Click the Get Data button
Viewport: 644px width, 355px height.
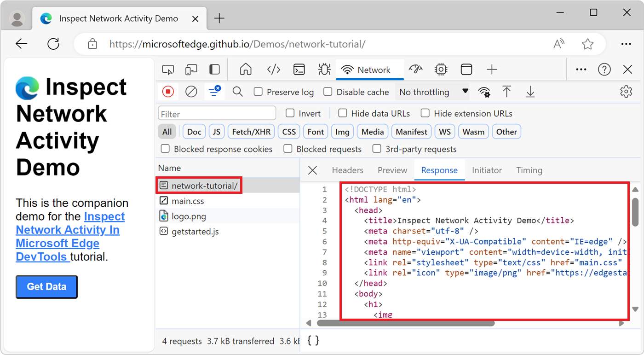46,286
